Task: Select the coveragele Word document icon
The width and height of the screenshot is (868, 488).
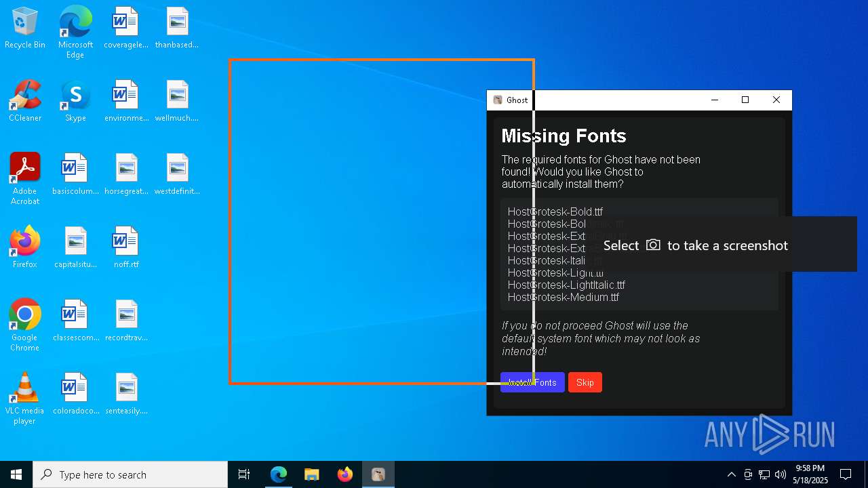Action: (125, 28)
